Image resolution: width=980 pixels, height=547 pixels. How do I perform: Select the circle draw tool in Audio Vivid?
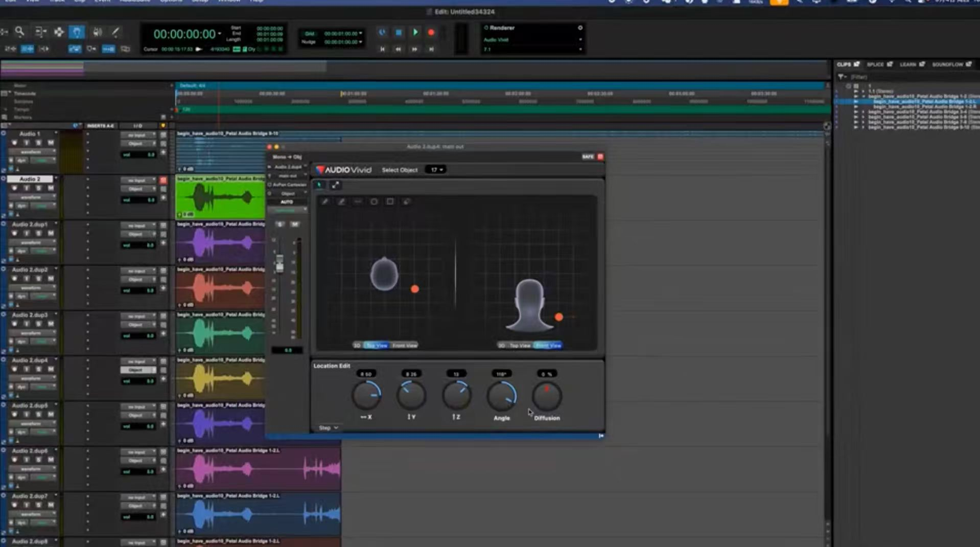click(x=374, y=202)
